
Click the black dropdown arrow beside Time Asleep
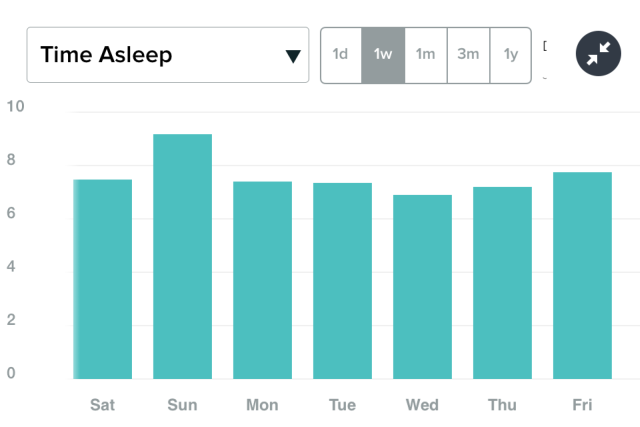point(293,56)
